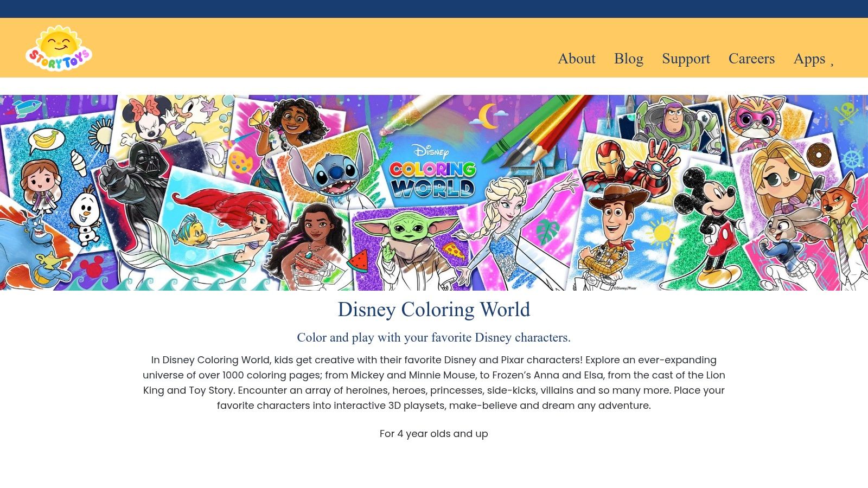The height and width of the screenshot is (488, 868).
Task: Visit the Careers page
Action: coord(751,59)
